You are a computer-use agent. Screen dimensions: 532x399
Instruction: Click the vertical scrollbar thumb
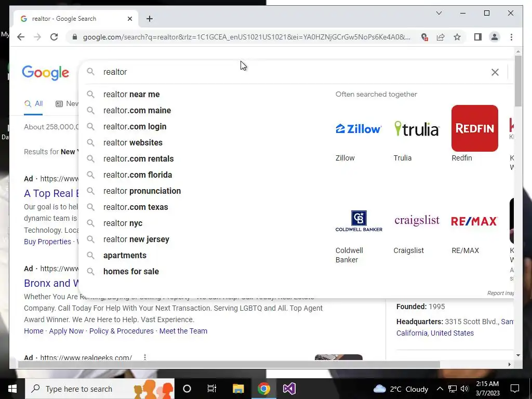coord(518,81)
